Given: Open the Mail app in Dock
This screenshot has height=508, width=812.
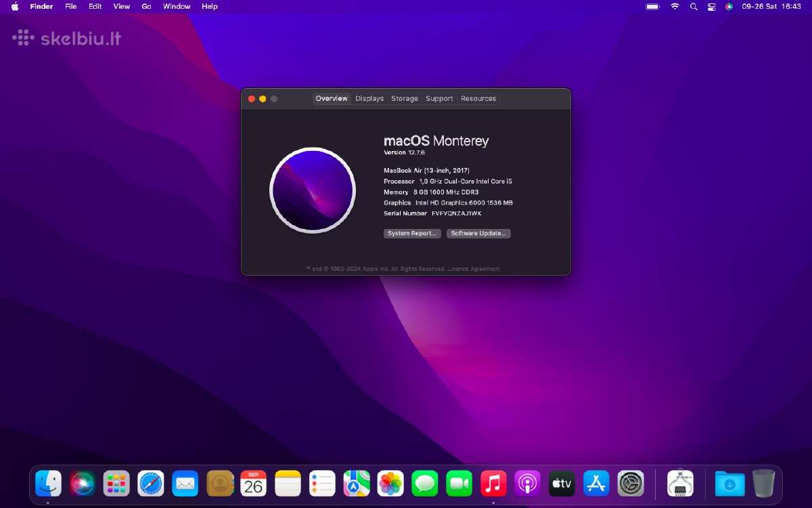Looking at the screenshot, I should (x=185, y=484).
